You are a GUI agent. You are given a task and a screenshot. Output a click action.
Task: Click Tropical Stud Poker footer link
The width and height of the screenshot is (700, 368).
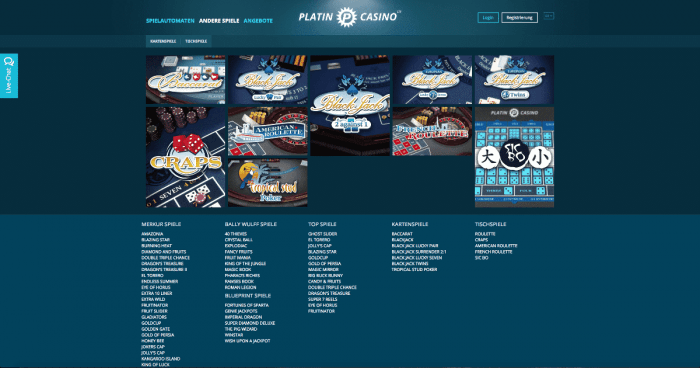tap(414, 270)
